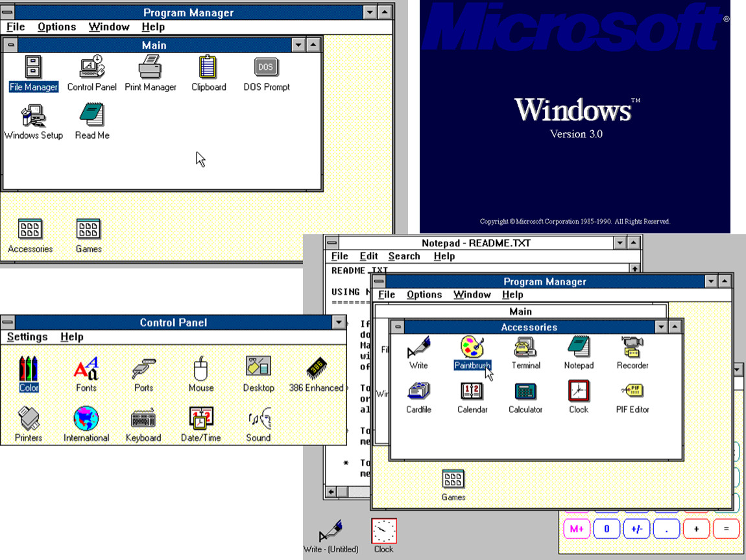The height and width of the screenshot is (560, 746).
Task: Select Games group icon beside Accessories group
Action: (88, 236)
